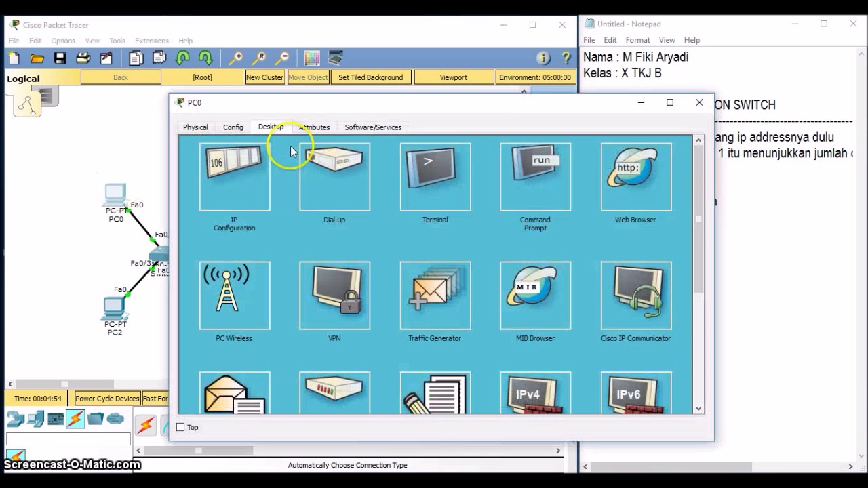
Task: Click the New Cluster button
Action: [x=264, y=77]
